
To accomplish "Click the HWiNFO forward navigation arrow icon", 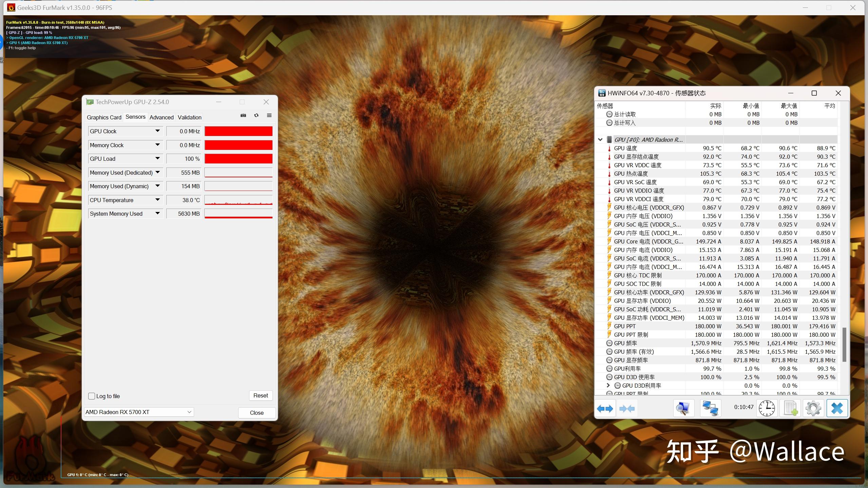I will (610, 408).
